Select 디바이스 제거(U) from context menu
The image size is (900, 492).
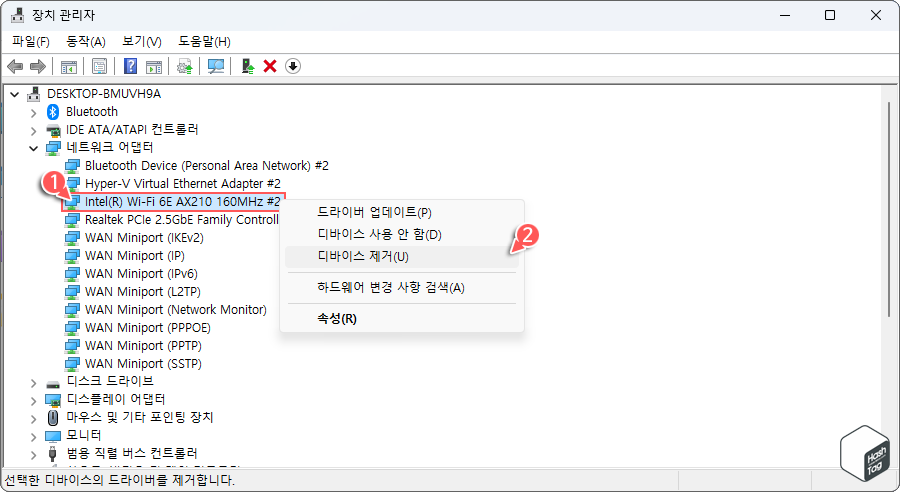[402, 257]
